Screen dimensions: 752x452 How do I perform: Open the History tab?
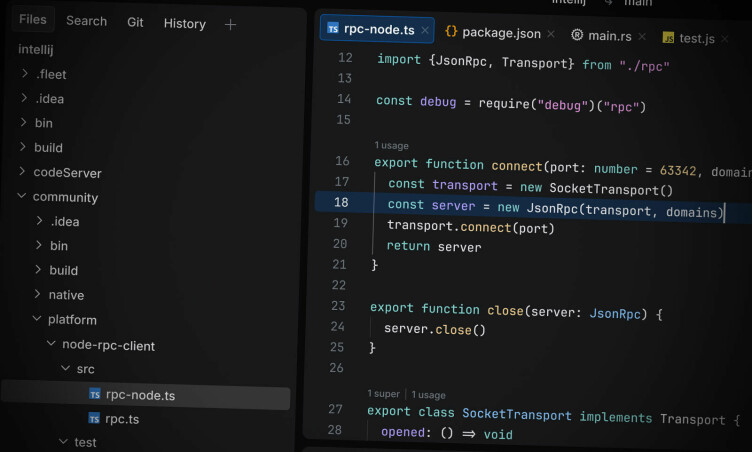(x=185, y=24)
